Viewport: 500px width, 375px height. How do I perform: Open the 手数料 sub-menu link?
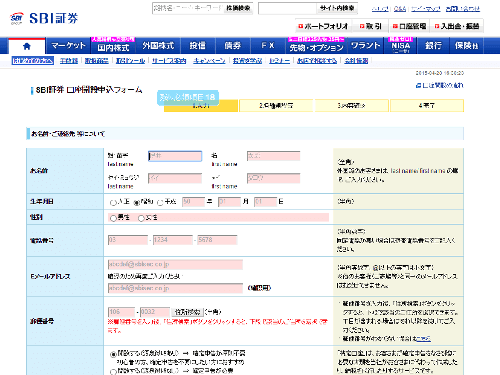point(69,61)
